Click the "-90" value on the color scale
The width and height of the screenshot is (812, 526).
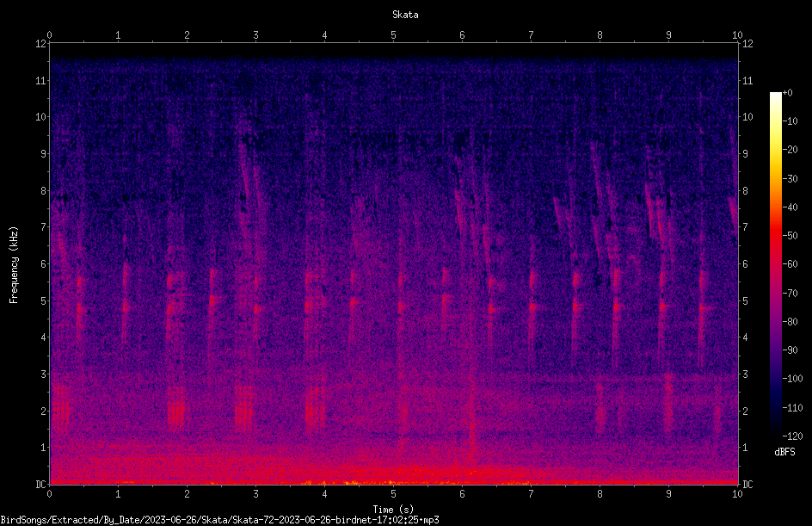790,350
